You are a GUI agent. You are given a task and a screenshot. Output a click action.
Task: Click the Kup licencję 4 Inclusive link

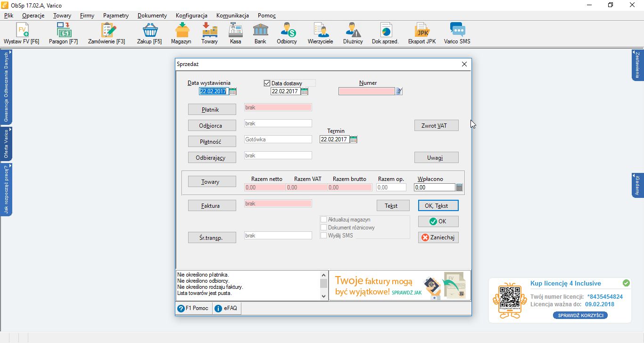[x=566, y=284]
